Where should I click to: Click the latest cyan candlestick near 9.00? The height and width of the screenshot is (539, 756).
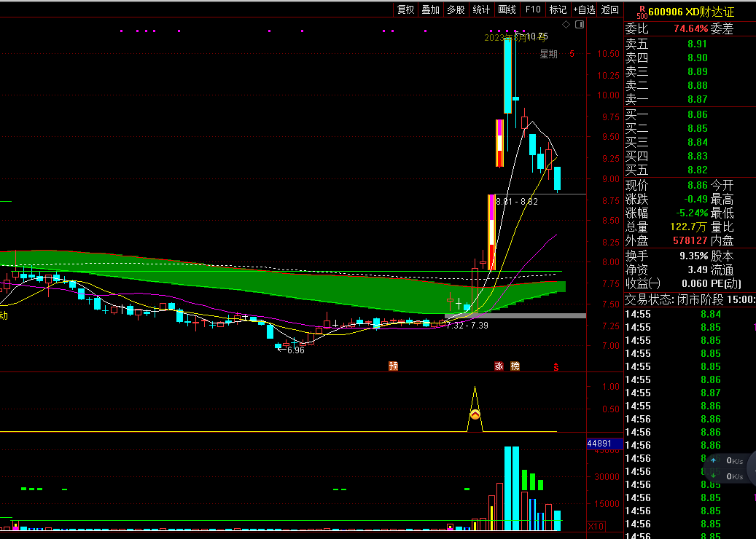[558, 178]
